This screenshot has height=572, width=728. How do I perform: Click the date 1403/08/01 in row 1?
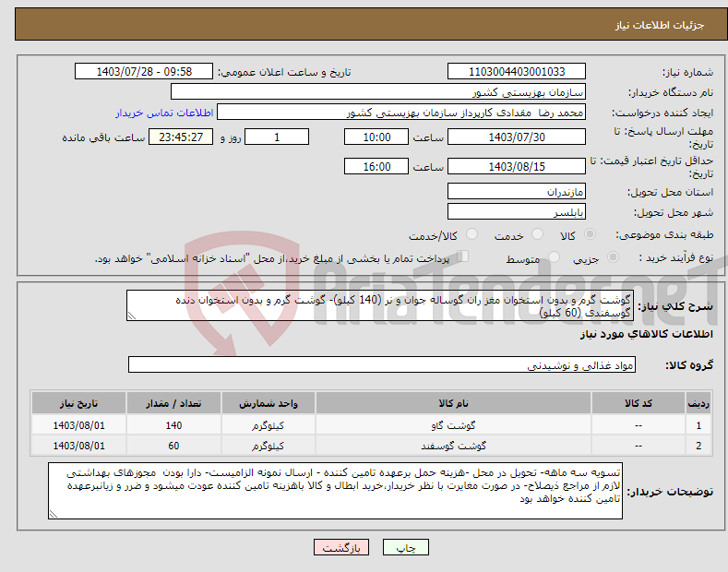[x=78, y=424]
